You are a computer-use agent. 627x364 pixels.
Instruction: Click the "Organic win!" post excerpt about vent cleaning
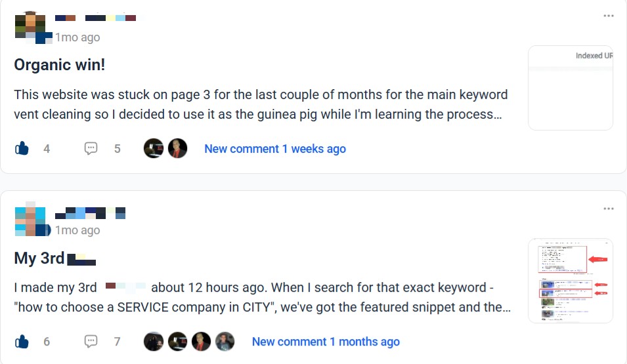point(260,104)
